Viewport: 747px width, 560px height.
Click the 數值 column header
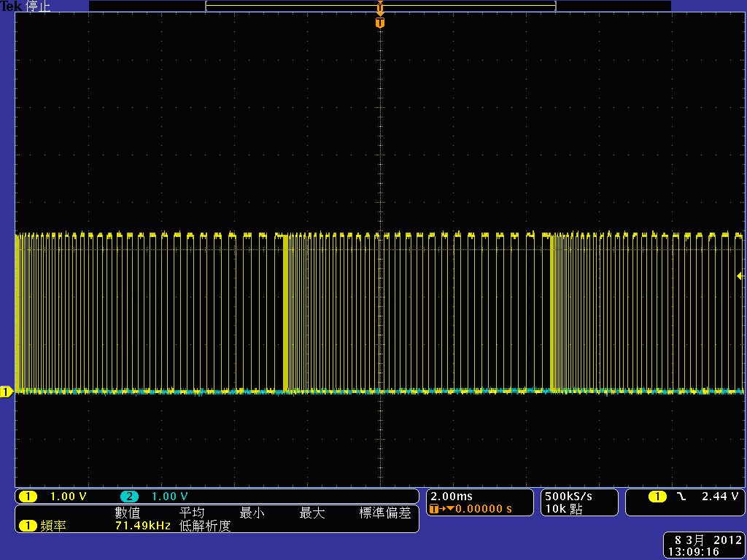[128, 513]
